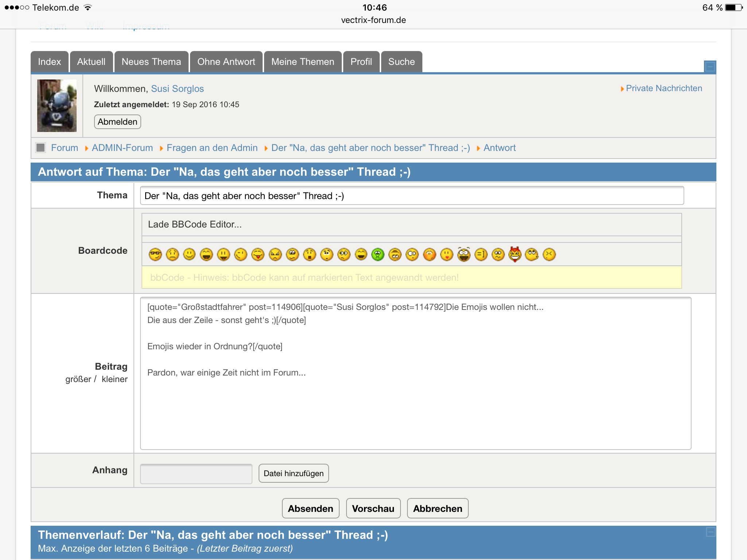Switch to the Suche tab

[x=401, y=62]
